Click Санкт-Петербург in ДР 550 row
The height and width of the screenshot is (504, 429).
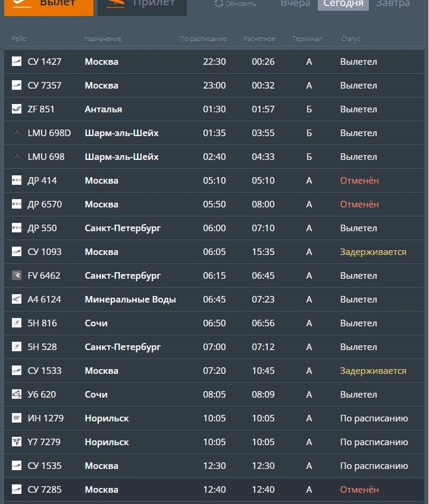(123, 228)
